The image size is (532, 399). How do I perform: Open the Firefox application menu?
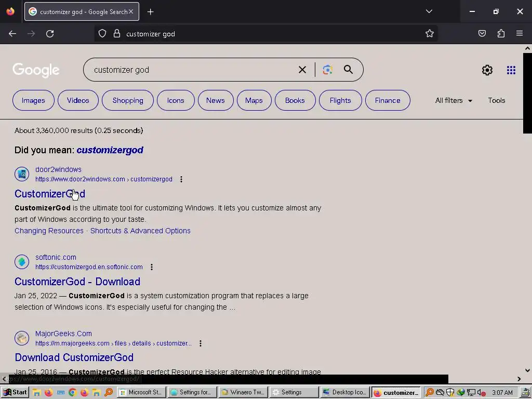point(520,34)
